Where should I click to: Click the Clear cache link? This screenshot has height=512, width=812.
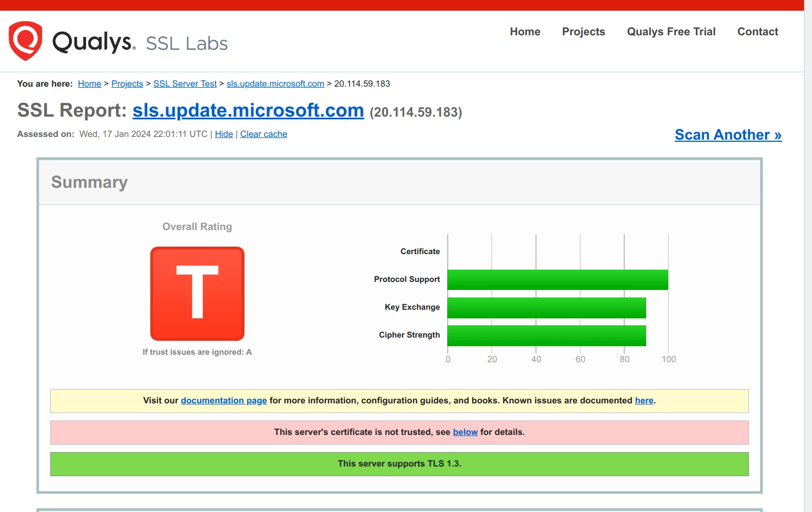click(264, 134)
